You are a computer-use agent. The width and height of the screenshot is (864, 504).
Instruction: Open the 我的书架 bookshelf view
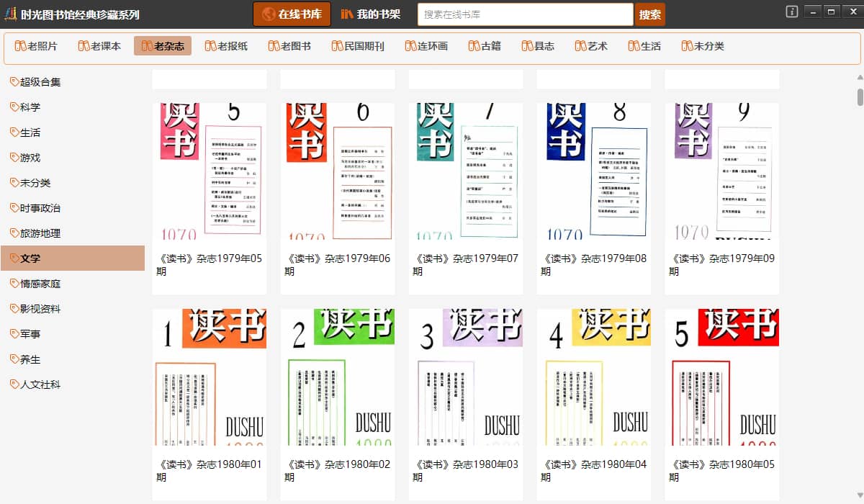point(370,14)
